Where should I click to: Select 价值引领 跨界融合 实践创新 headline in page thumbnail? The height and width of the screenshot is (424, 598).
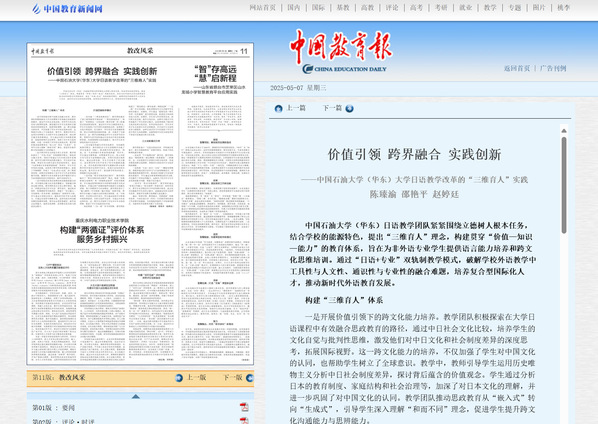pos(102,71)
